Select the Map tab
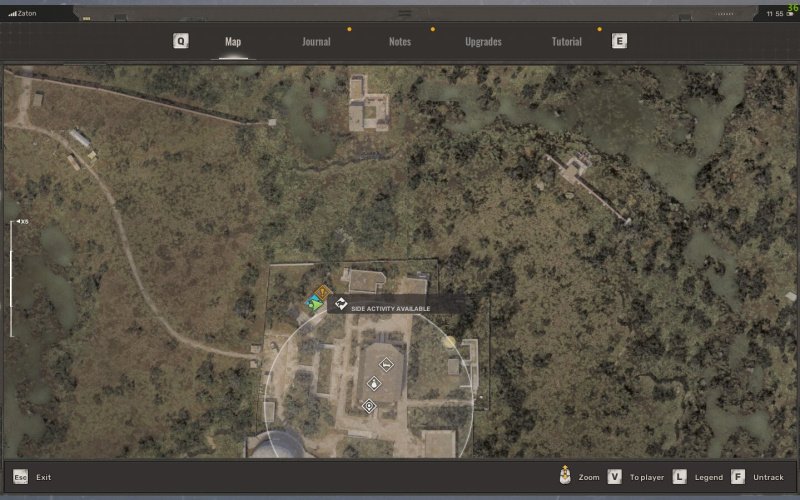 (x=233, y=42)
